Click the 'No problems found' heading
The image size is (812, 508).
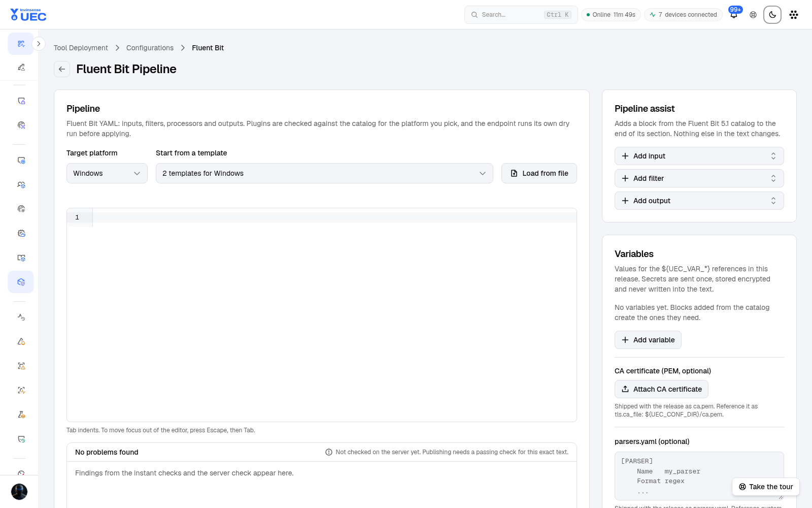tap(107, 452)
